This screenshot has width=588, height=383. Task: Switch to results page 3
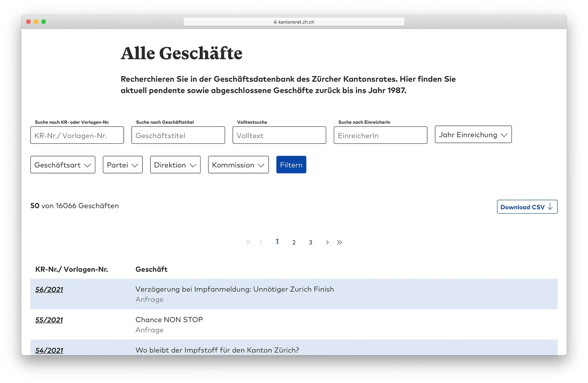point(310,242)
